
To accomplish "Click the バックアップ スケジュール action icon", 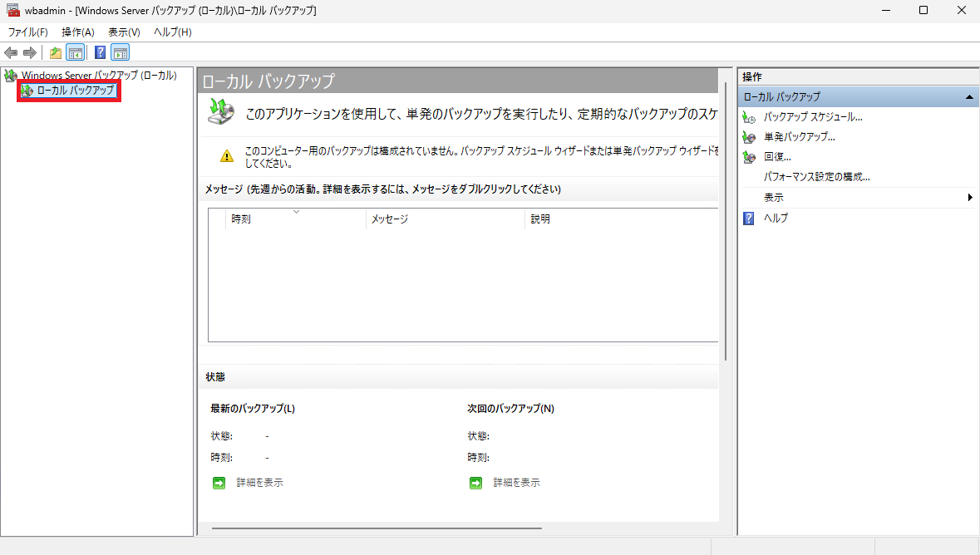I will (749, 117).
